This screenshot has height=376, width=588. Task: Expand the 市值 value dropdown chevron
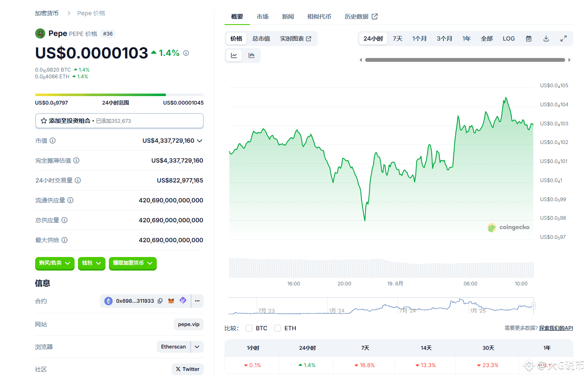pos(200,141)
